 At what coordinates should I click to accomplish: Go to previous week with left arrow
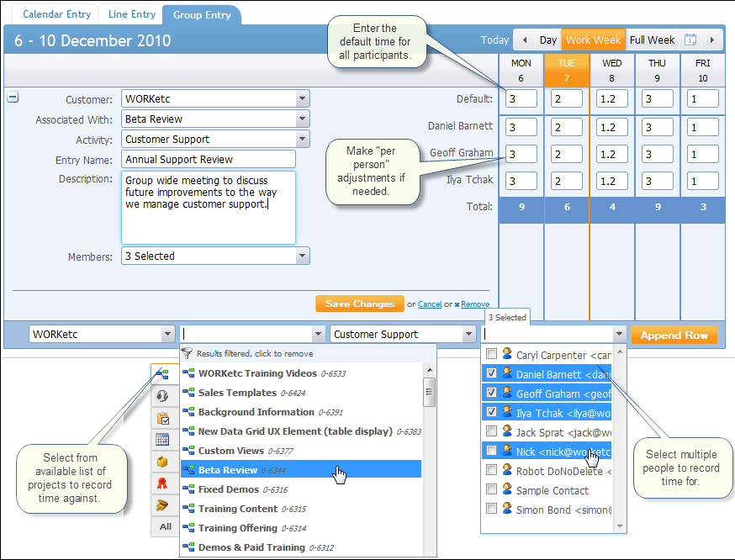525,40
